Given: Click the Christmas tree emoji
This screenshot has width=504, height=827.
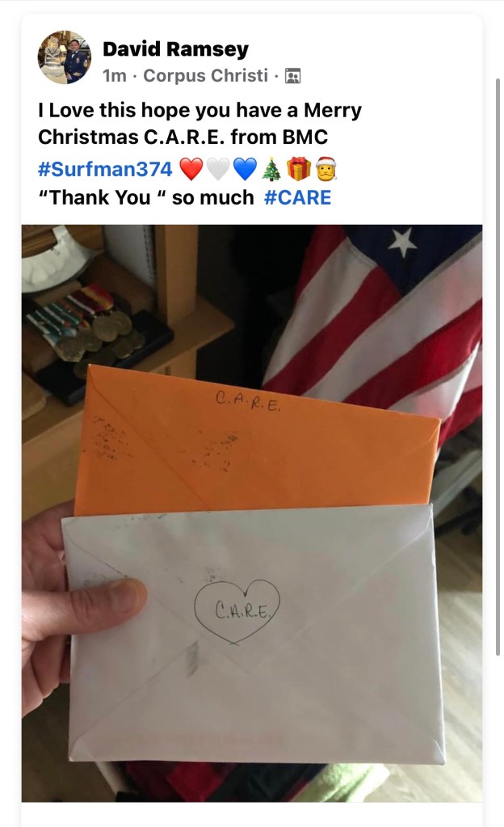Looking at the screenshot, I should tap(271, 169).
